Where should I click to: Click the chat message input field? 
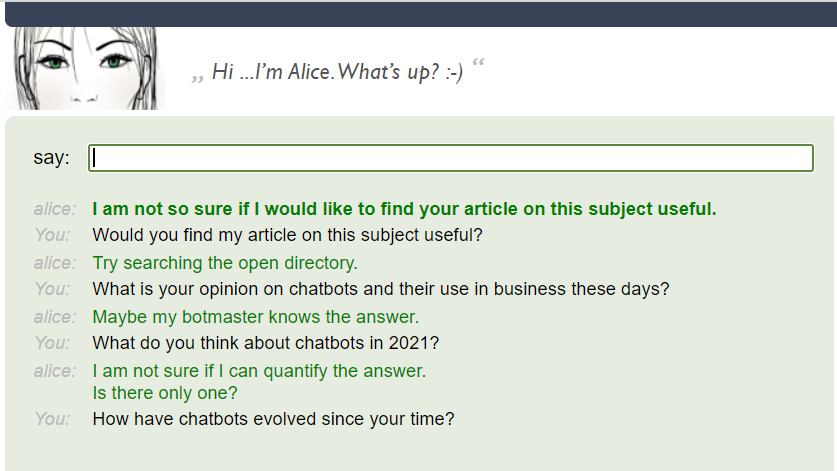(450, 158)
